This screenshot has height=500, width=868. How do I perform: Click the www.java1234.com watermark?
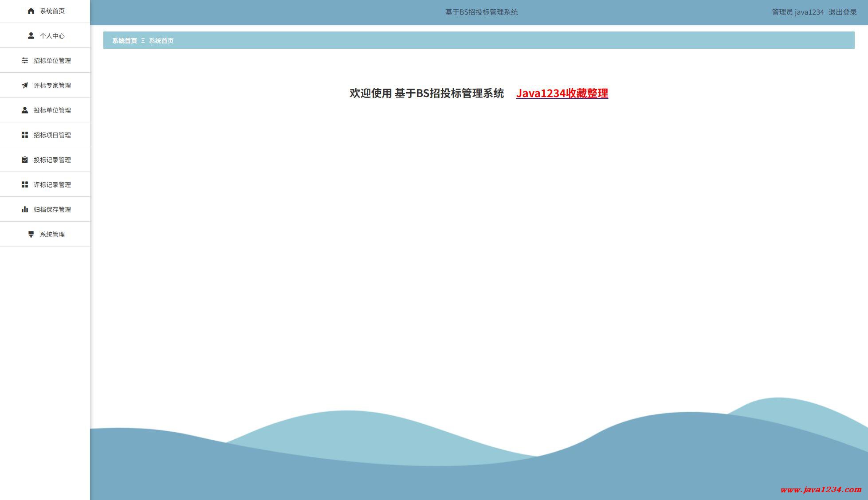pos(821,489)
